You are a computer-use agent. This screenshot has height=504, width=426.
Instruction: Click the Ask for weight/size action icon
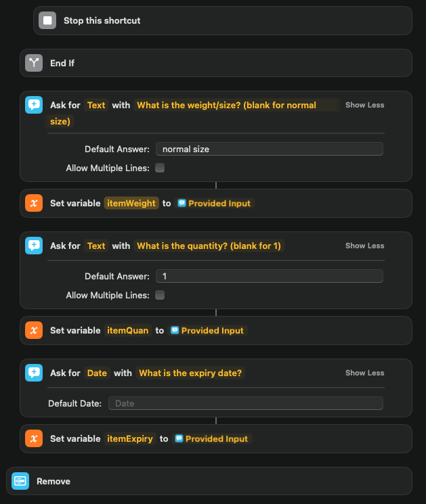point(34,105)
